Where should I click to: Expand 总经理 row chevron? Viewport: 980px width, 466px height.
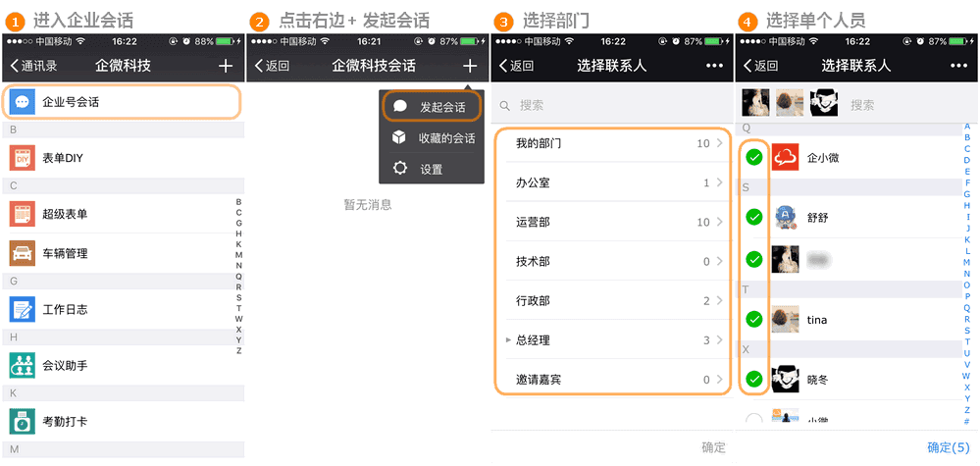(719, 340)
